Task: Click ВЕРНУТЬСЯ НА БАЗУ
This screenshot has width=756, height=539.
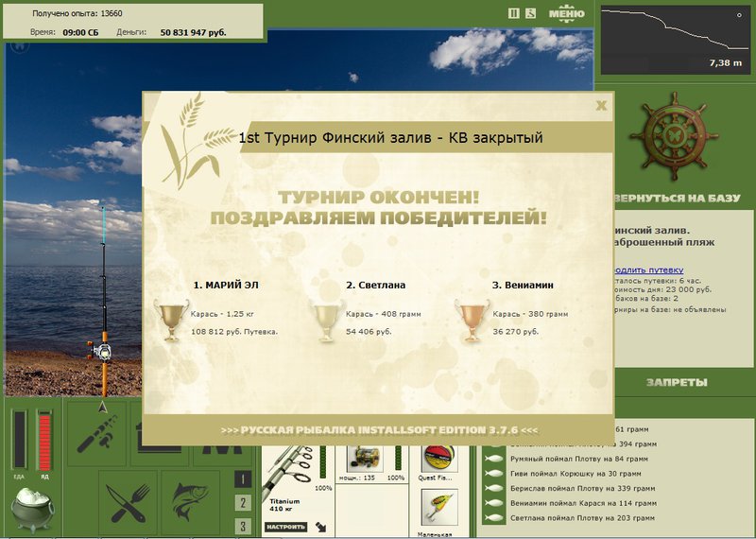Action: [677, 198]
